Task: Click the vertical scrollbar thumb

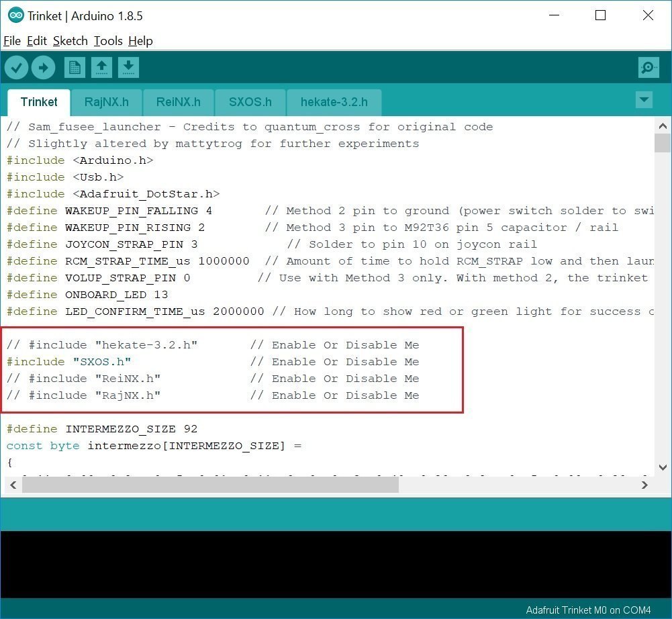Action: pyautogui.click(x=663, y=143)
